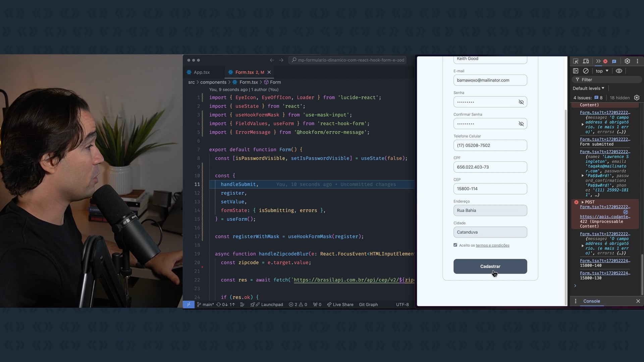Expand the POST error entry triangle
Screen dimensions: 644x362
pos(583,202)
